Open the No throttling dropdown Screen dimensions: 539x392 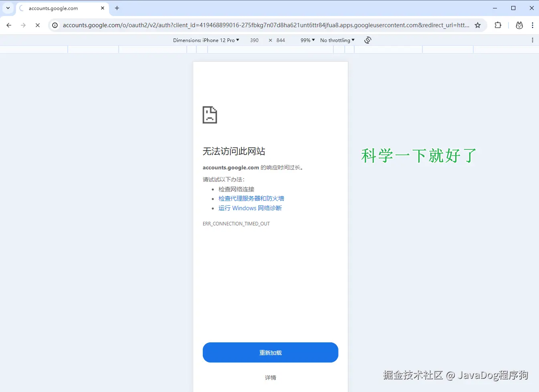click(x=337, y=40)
